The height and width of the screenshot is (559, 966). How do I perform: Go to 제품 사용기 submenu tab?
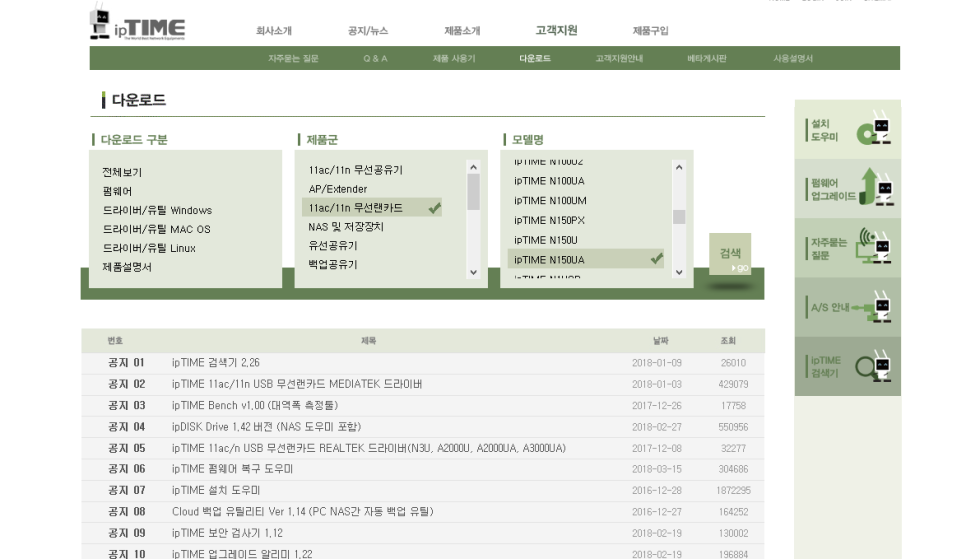[x=454, y=59]
